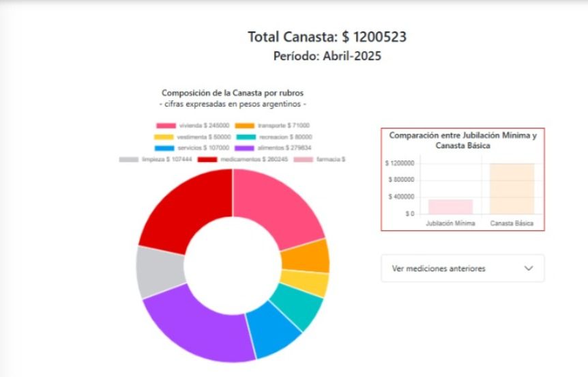
Task: Toggle the servicios legend color swatch
Action: click(164, 148)
